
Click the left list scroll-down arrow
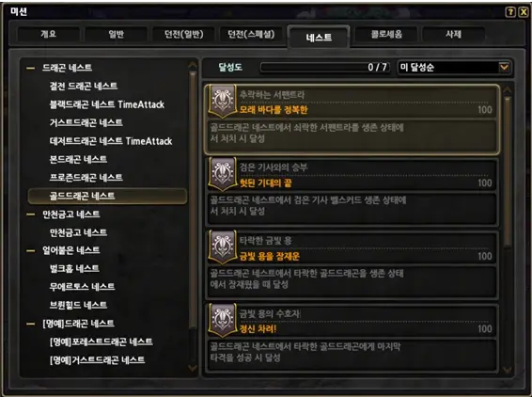coord(193,368)
